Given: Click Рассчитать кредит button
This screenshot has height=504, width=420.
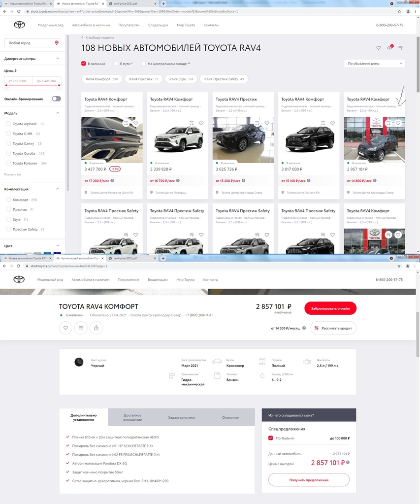Looking at the screenshot, I should pyautogui.click(x=333, y=328).
